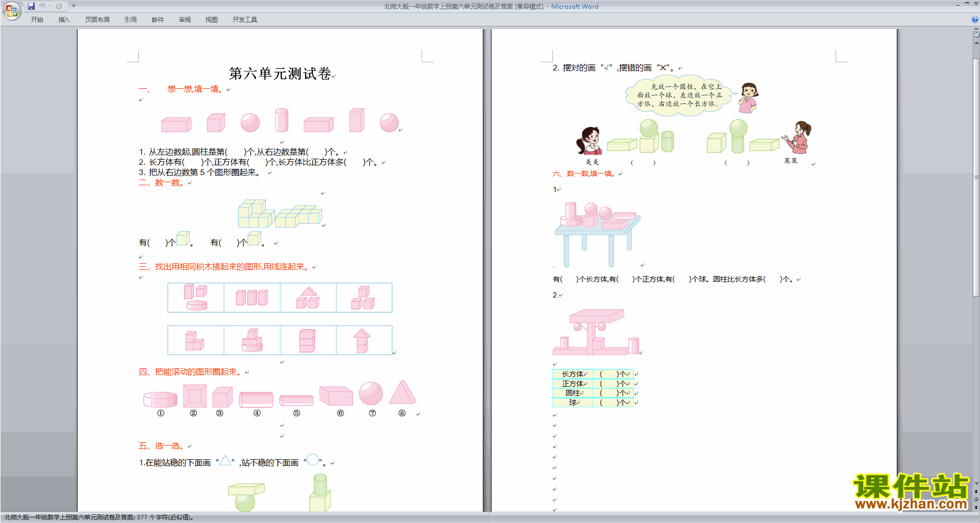Image resolution: width=980 pixels, height=523 pixels.
Task: Switch to the 插入 ribbon tab
Action: coord(64,20)
